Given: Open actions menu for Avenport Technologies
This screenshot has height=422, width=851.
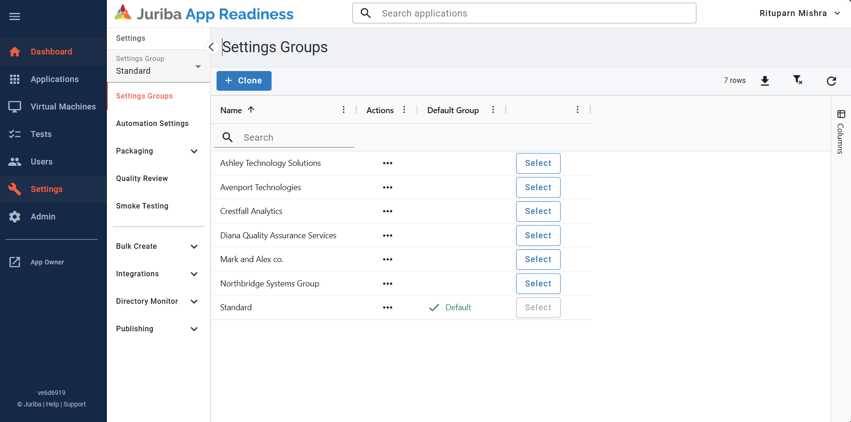Looking at the screenshot, I should (388, 187).
